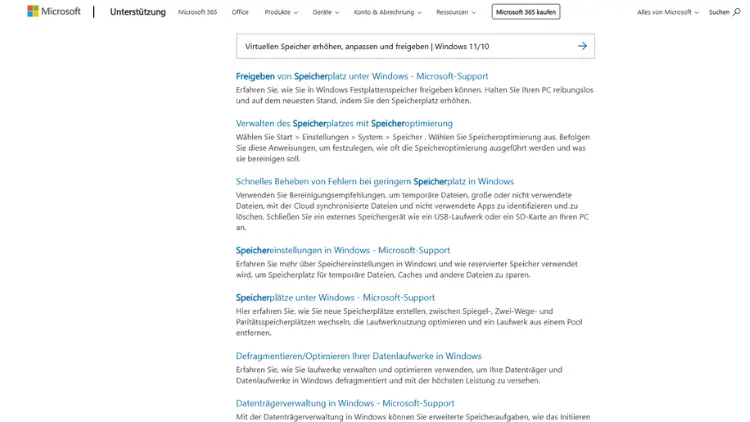Image resolution: width=750 pixels, height=422 pixels.
Task: Open Speichereinstellungen in Windows result
Action: [343, 250]
